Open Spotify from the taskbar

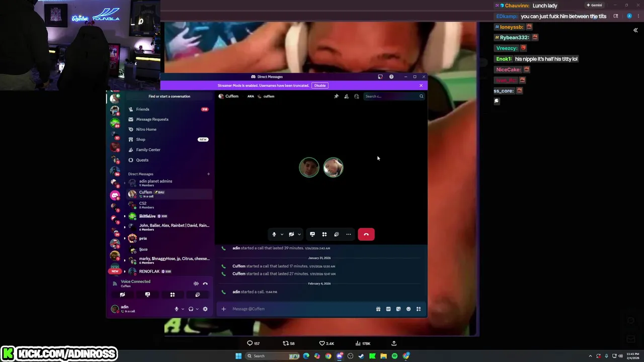(x=394, y=356)
